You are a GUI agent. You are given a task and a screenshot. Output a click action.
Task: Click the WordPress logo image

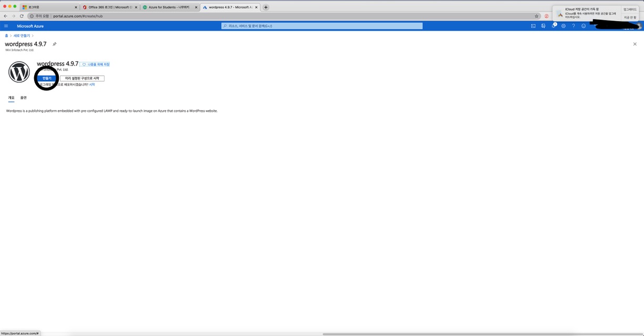tap(19, 72)
